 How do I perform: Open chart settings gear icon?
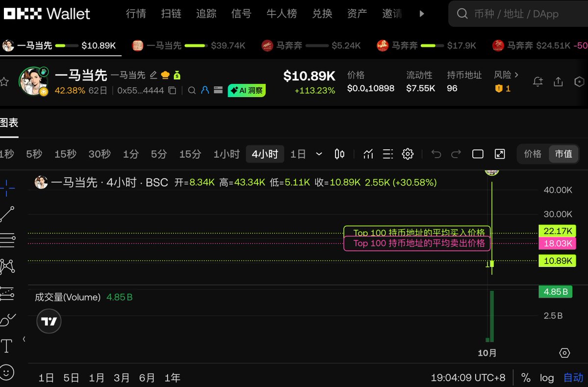click(408, 154)
